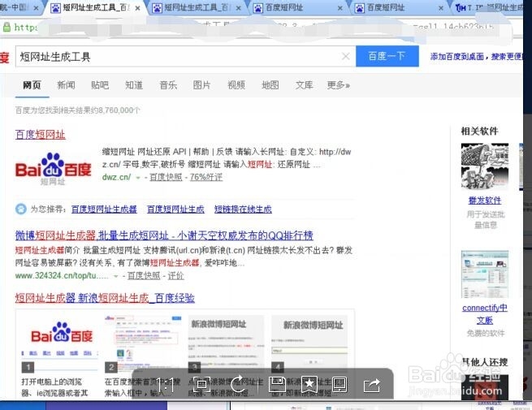Click the green padlock icon in address bar

click(6, 27)
